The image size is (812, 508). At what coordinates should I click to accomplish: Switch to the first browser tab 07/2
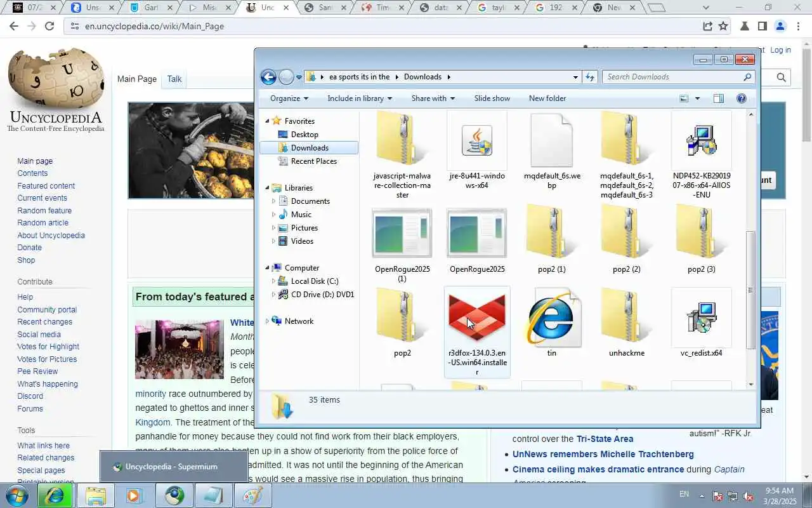coord(35,8)
